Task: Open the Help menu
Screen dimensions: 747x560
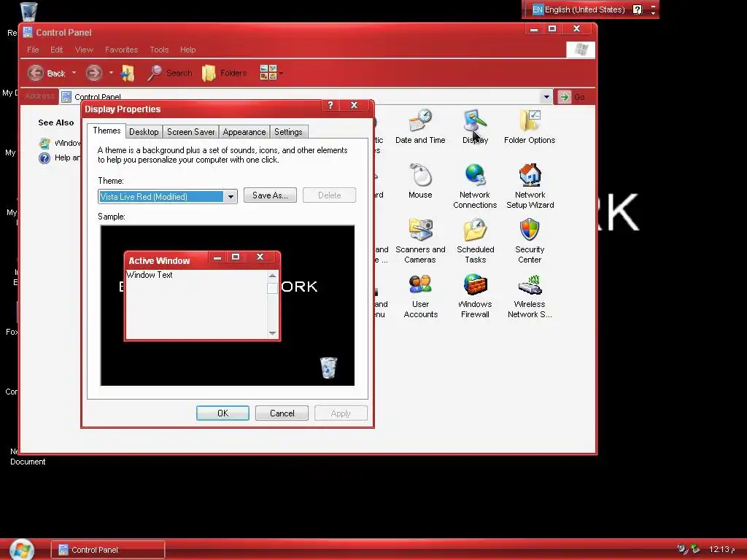Action: click(x=187, y=50)
